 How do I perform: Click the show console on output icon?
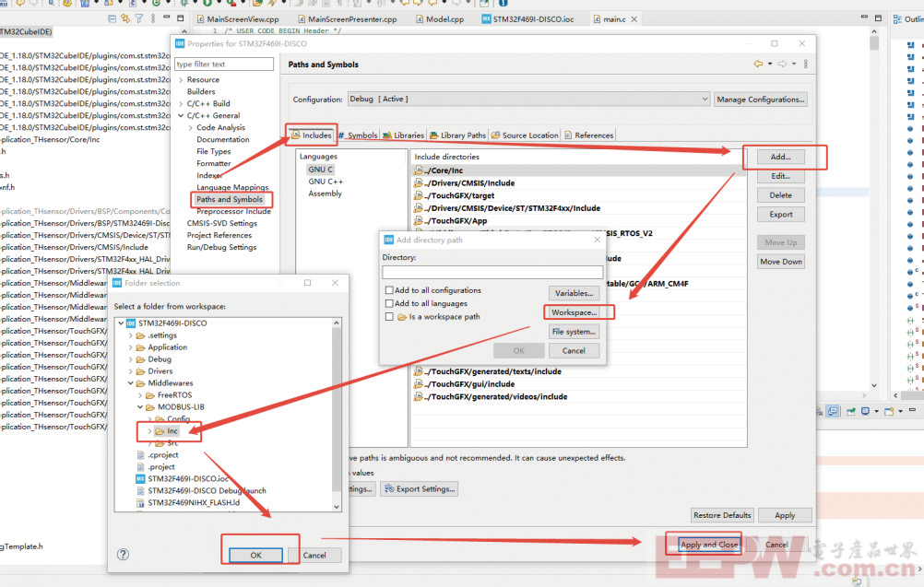pyautogui.click(x=834, y=412)
